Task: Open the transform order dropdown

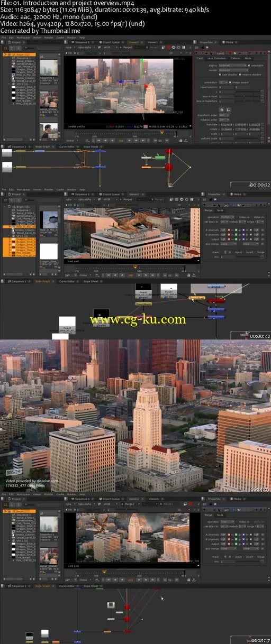Action: coord(224,115)
